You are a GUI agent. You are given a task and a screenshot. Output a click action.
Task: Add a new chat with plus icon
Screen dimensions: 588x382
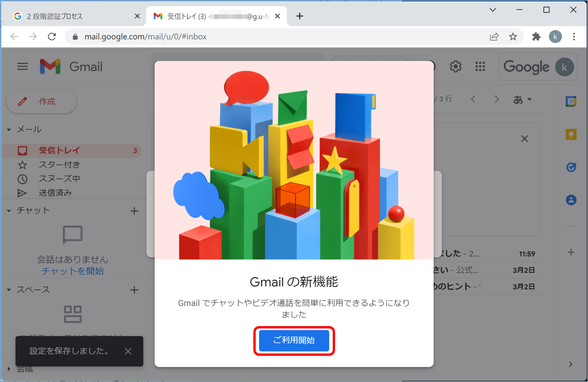[x=134, y=211]
